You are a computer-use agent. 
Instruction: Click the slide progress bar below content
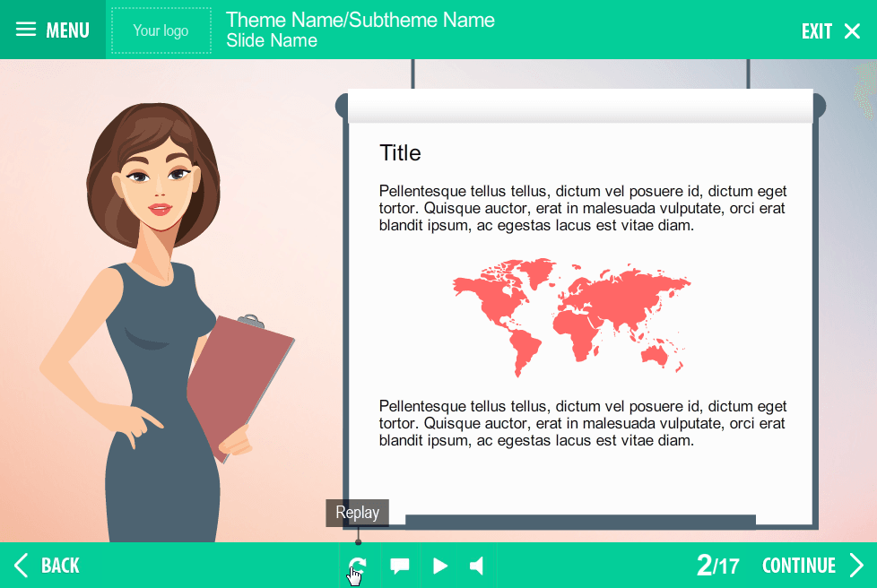tap(579, 518)
